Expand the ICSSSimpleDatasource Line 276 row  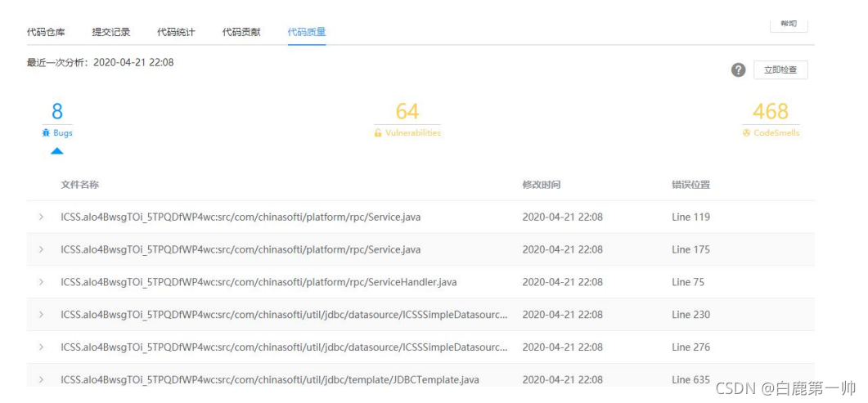point(41,347)
